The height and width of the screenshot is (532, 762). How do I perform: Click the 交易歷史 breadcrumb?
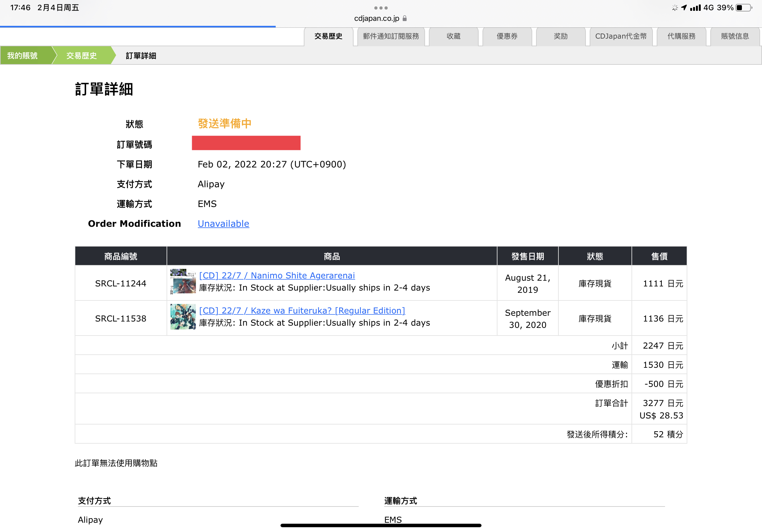point(81,55)
